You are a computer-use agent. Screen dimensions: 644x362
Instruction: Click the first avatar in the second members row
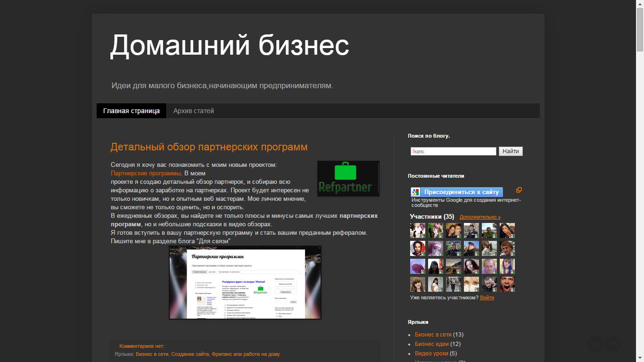click(417, 248)
